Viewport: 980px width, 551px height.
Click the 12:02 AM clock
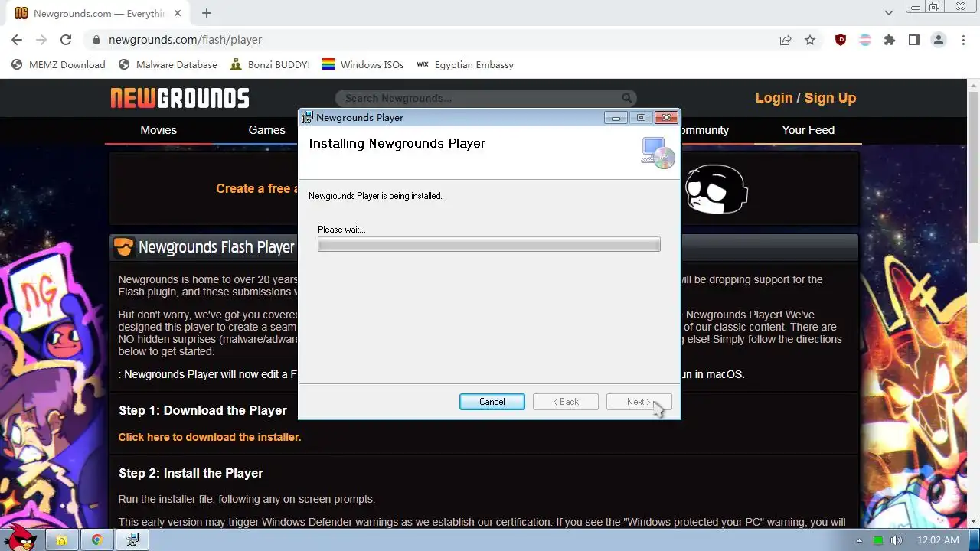pos(938,540)
